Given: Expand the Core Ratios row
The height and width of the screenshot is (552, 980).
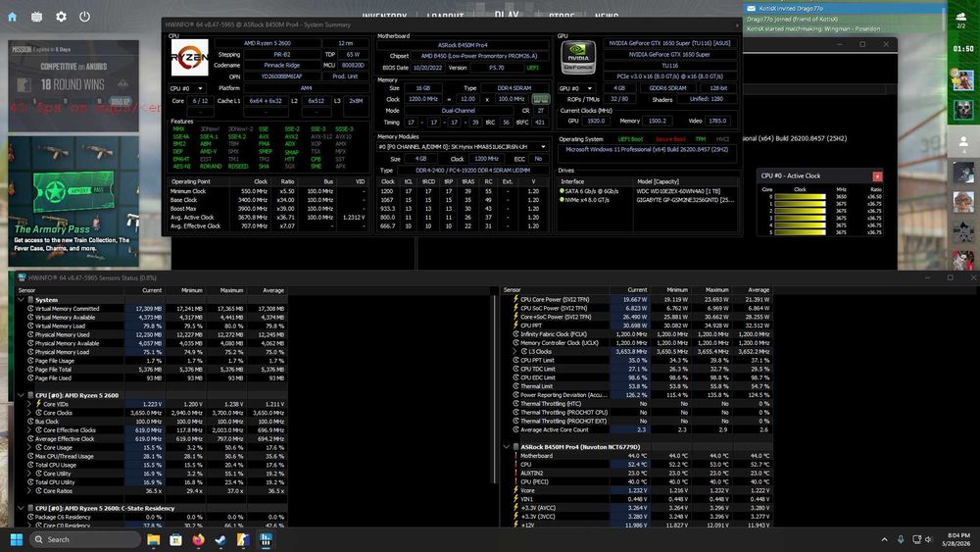Looking at the screenshot, I should (29, 491).
